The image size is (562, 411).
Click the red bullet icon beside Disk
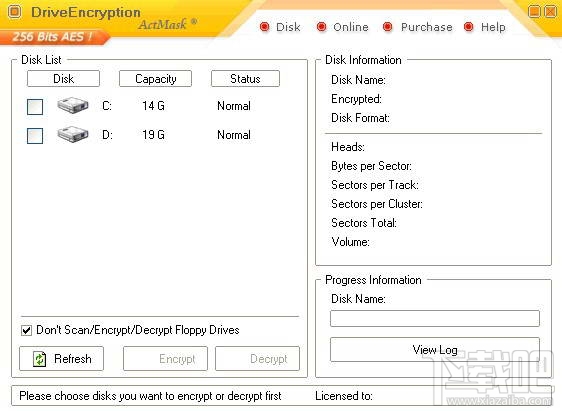coord(265,27)
